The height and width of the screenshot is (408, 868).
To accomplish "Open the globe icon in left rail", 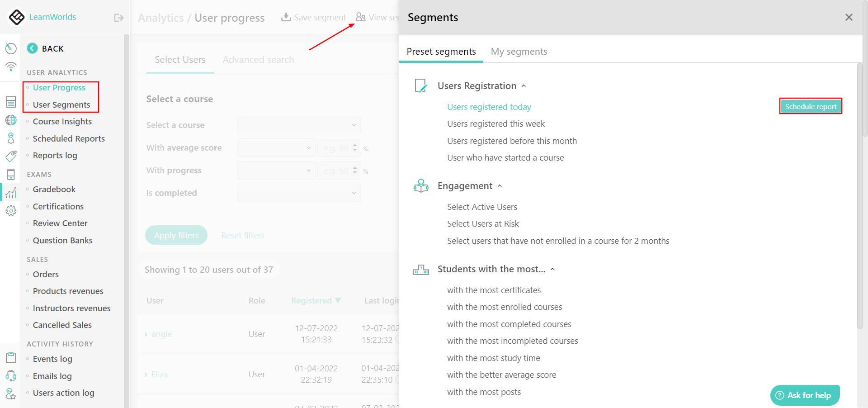I will [x=11, y=120].
